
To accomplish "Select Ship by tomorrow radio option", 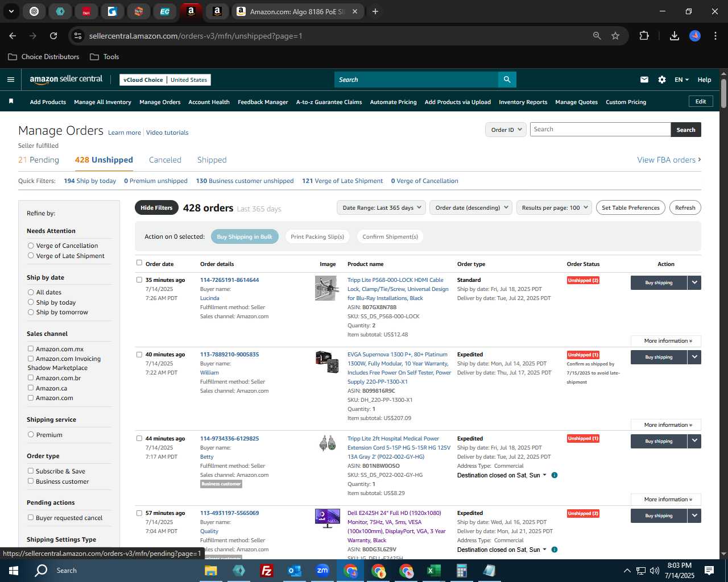I will pos(31,312).
